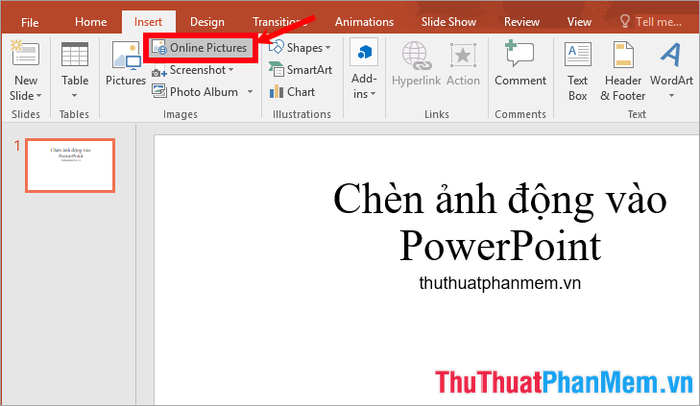Open the Add-ins dropdown arrow
The image size is (700, 406).
tap(373, 94)
